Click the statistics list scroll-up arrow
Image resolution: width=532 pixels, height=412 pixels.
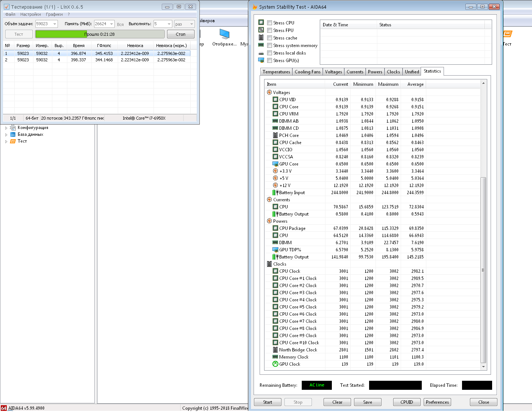click(483, 83)
